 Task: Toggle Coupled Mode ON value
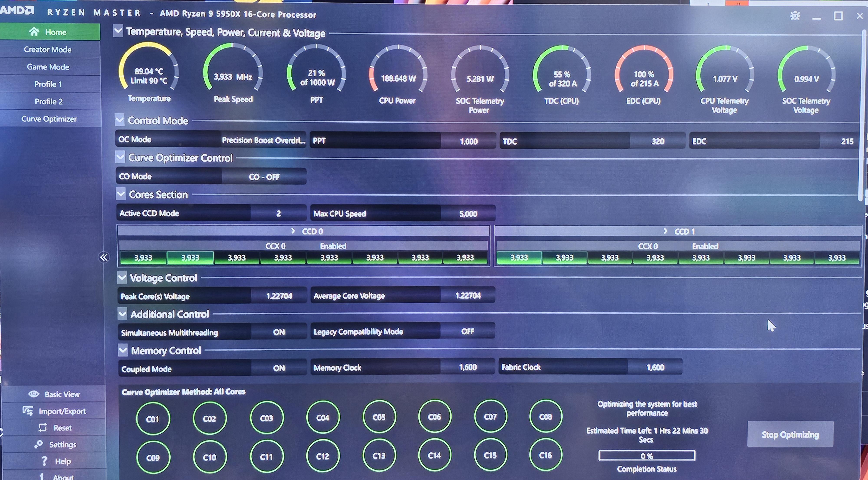279,368
